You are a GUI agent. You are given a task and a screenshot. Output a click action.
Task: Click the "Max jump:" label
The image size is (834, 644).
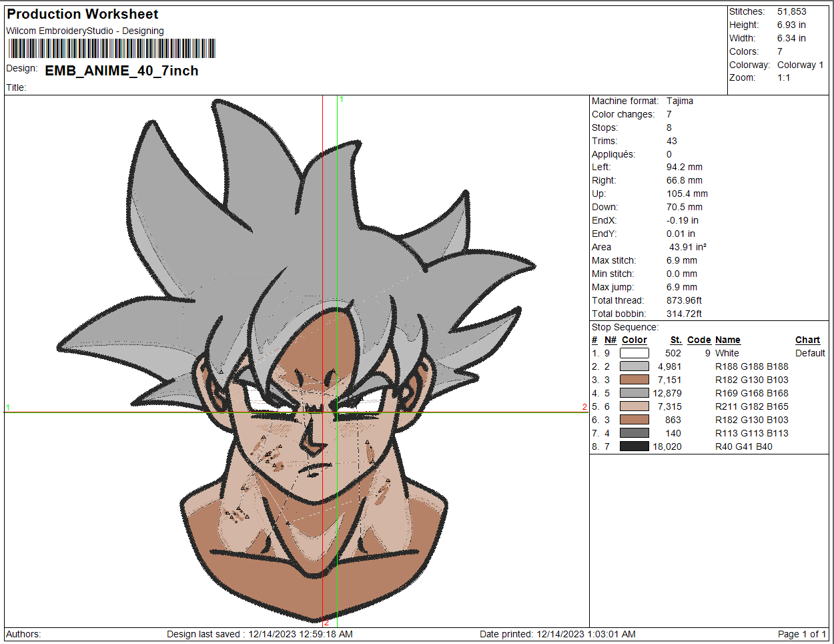[x=612, y=287]
